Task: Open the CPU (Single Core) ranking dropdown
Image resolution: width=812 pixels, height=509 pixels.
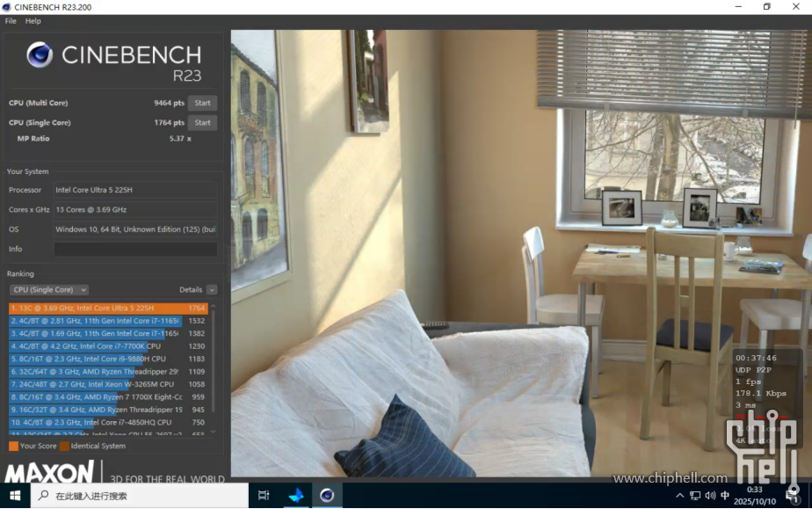Action: tap(49, 290)
